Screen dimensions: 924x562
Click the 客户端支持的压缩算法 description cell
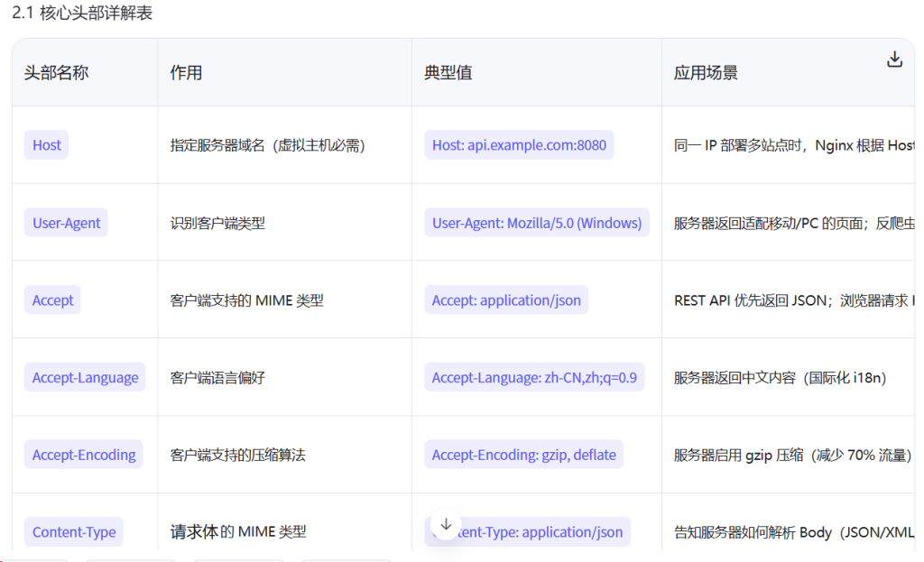[237, 456]
